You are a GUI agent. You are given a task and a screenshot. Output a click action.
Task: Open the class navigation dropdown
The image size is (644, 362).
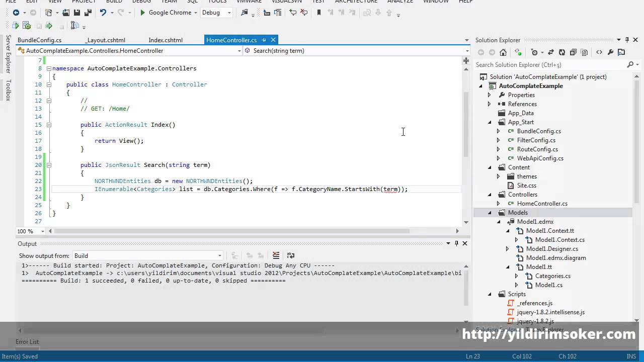(x=239, y=51)
